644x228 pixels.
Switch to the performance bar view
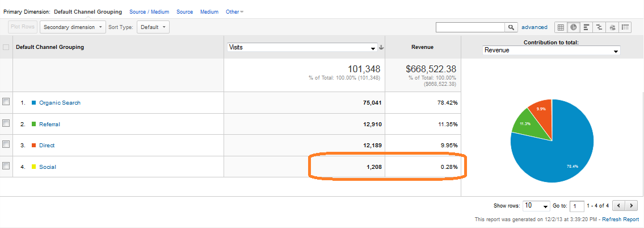click(586, 27)
